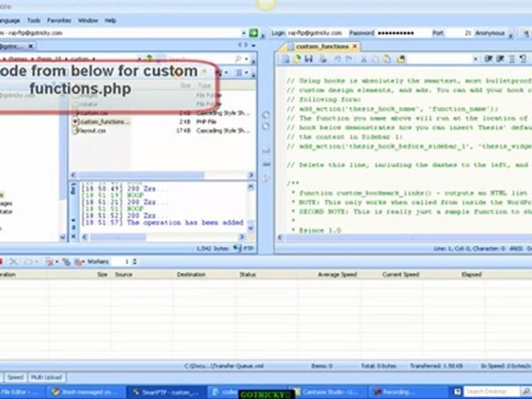Click the file list horizontal scrollbar
This screenshot has width=532, height=399.
point(162,175)
